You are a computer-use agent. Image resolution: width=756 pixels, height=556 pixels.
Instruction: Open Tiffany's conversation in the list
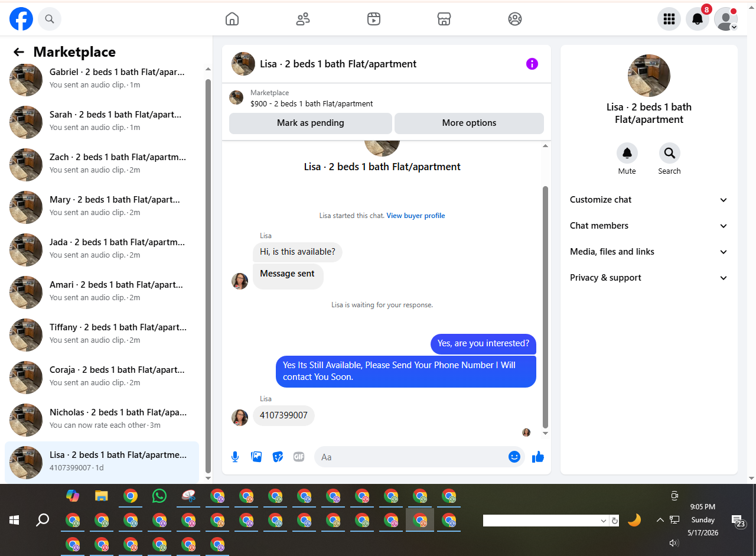tap(103, 335)
